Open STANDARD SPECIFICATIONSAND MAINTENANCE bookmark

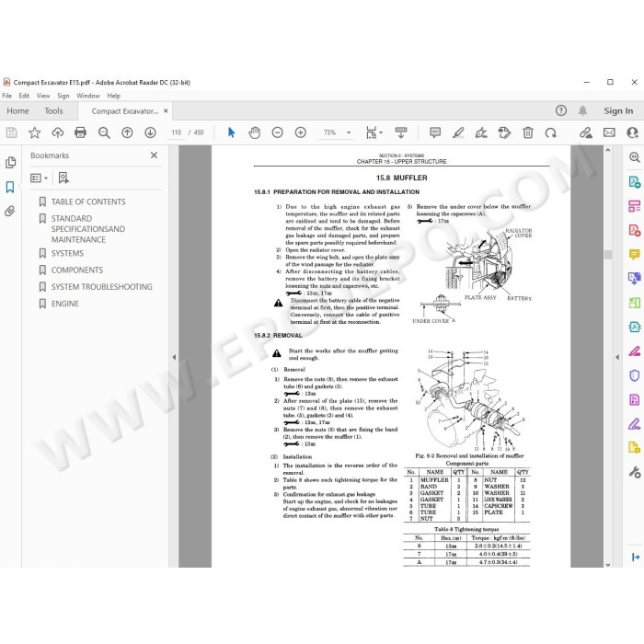point(88,229)
